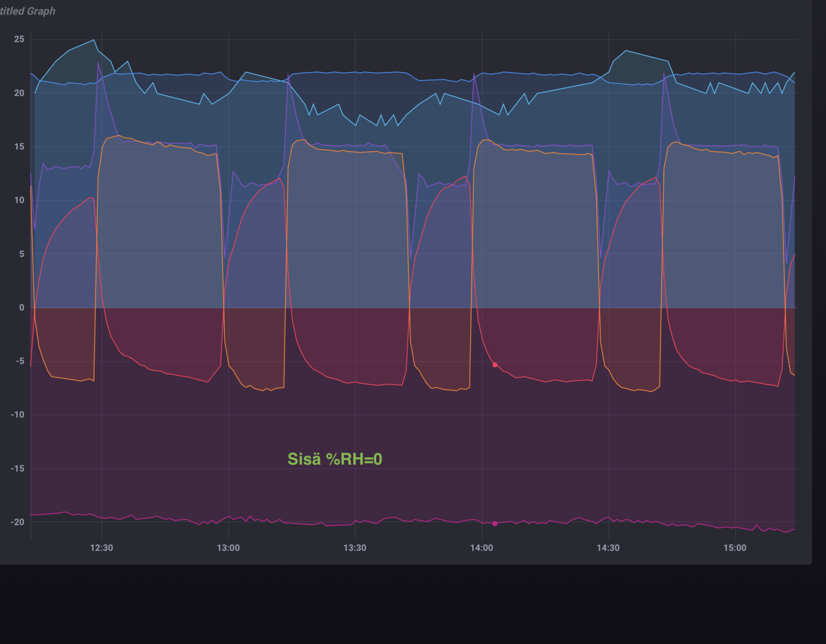Click the 20 value on y-axis
The width and height of the screenshot is (826, 644).
pyautogui.click(x=19, y=93)
